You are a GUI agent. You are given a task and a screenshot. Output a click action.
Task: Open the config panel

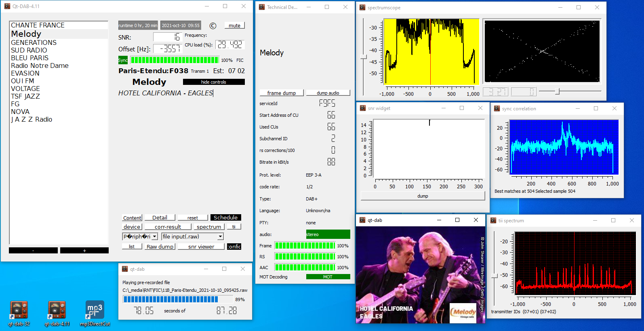tap(234, 247)
